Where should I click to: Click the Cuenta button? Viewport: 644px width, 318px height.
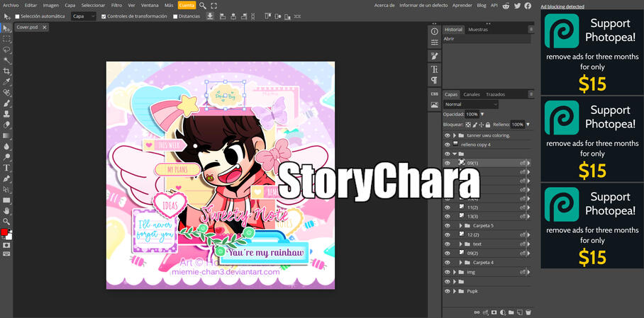(186, 5)
